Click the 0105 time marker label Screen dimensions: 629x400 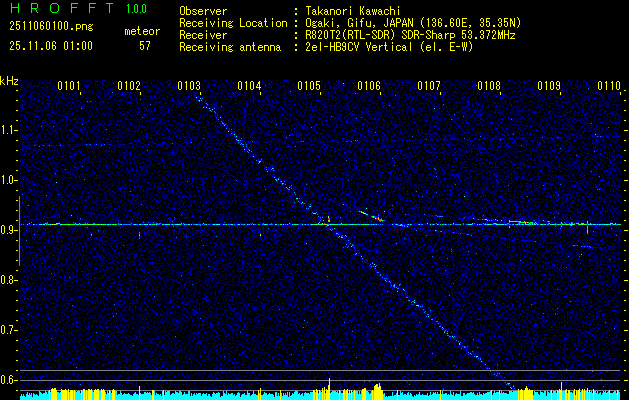309,86
